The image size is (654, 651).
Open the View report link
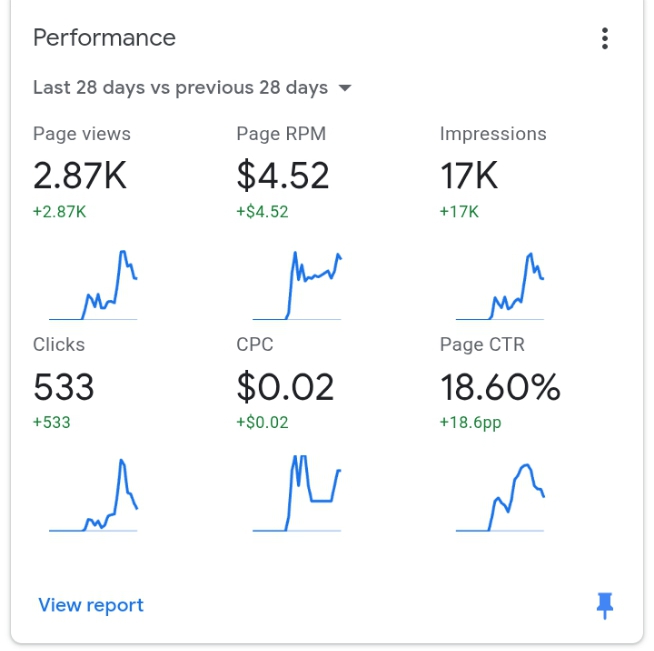pyautogui.click(x=91, y=605)
